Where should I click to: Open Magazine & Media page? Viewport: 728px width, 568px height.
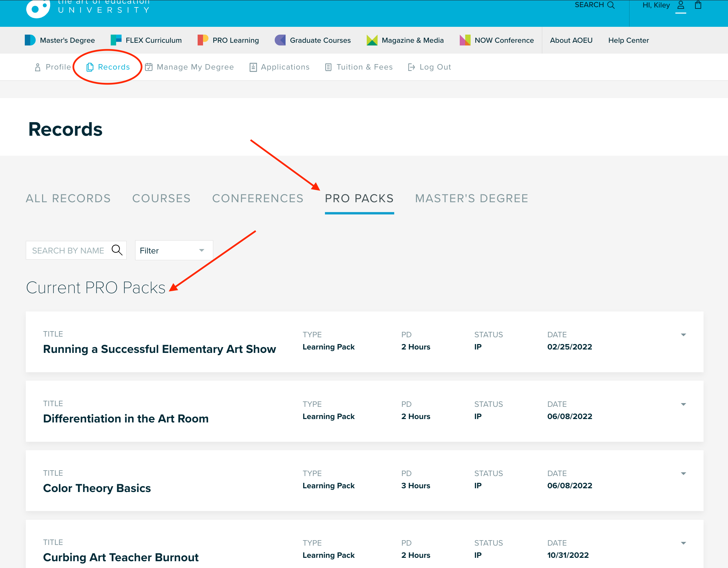[x=413, y=40]
